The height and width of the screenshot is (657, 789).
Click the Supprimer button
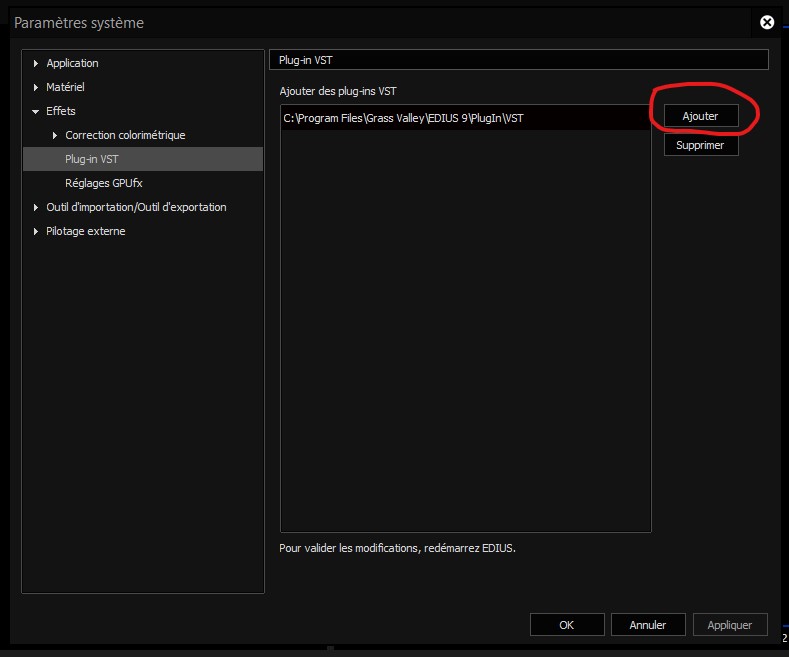coord(701,145)
